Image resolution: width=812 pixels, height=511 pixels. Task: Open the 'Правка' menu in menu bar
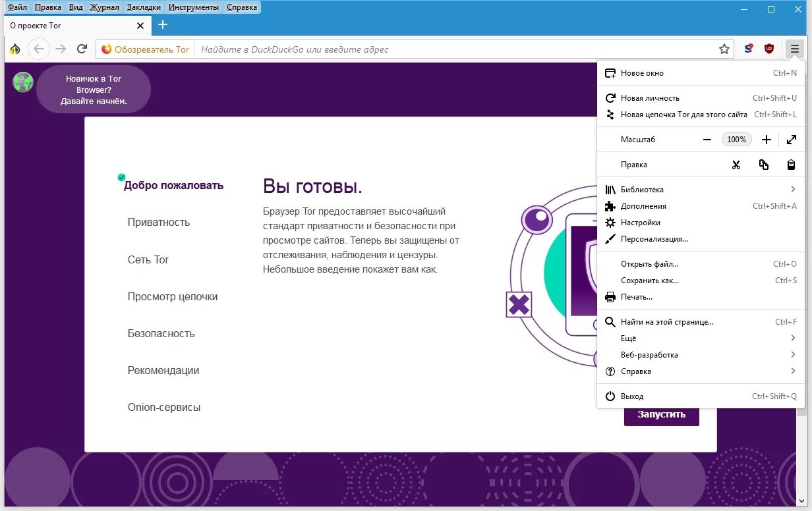(x=47, y=7)
